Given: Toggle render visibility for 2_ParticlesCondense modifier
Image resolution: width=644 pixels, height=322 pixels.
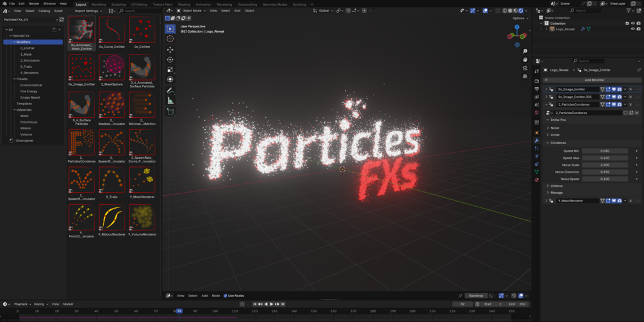Looking at the screenshot, I should pyautogui.click(x=620, y=104).
